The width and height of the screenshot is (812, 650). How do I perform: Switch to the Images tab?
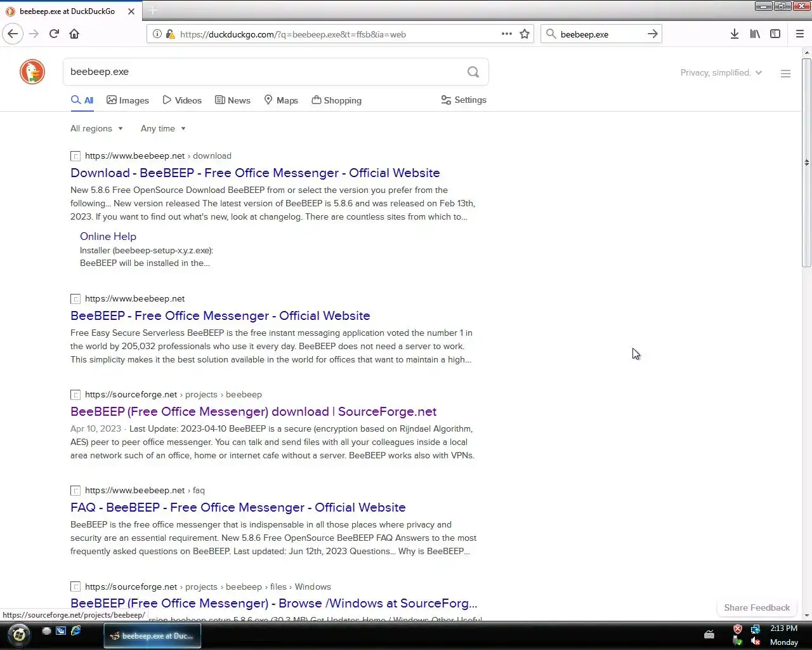(128, 100)
